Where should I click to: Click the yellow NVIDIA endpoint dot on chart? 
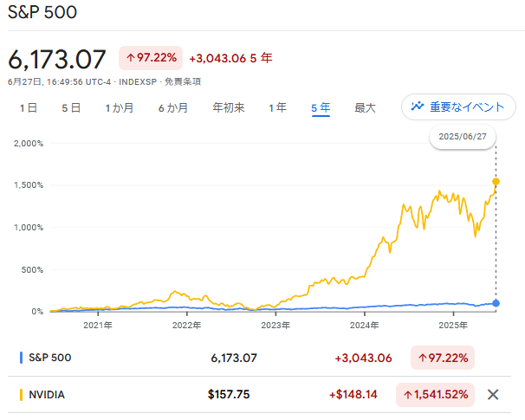[496, 182]
